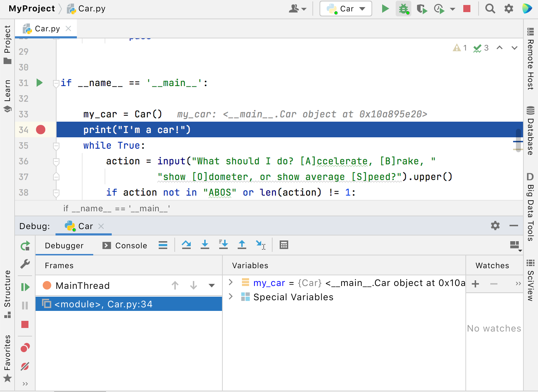This screenshot has height=392, width=538.
Task: Stop the running process via red square icon
Action: [x=466, y=9]
